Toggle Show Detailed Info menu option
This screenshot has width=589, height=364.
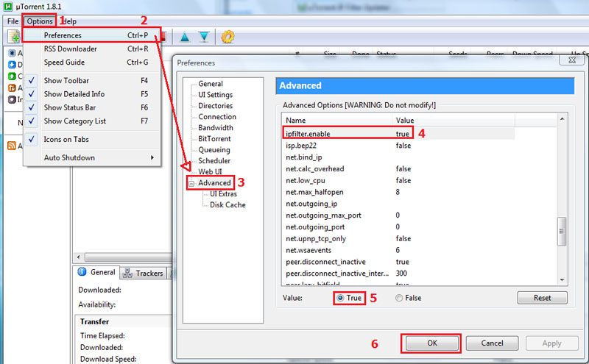coord(92,94)
